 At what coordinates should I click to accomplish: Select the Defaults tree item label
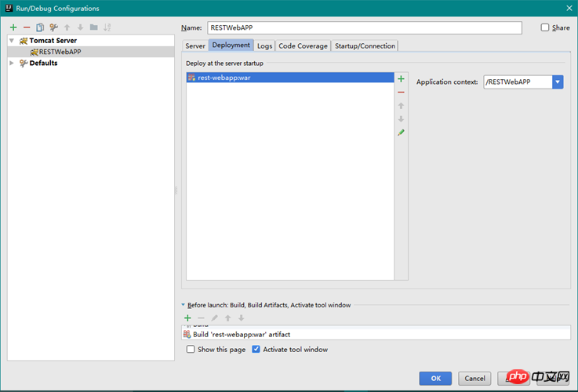point(43,63)
